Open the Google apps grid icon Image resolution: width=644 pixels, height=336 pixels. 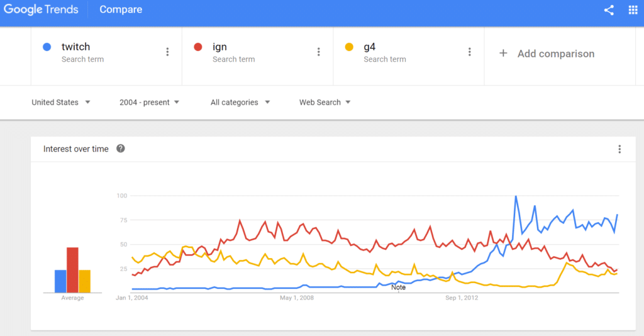tap(633, 10)
